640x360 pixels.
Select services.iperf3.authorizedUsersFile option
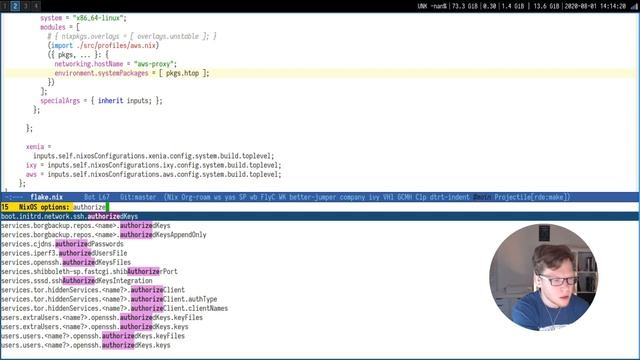pos(64,253)
